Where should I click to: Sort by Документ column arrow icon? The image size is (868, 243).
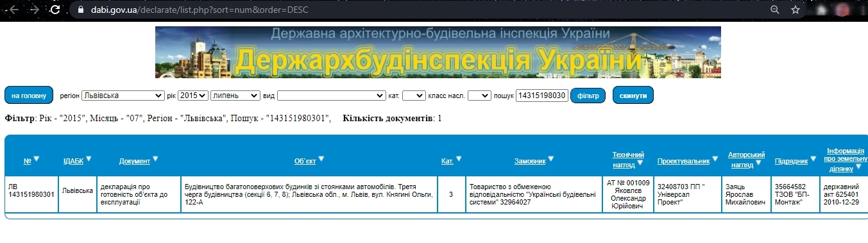[x=155, y=158]
